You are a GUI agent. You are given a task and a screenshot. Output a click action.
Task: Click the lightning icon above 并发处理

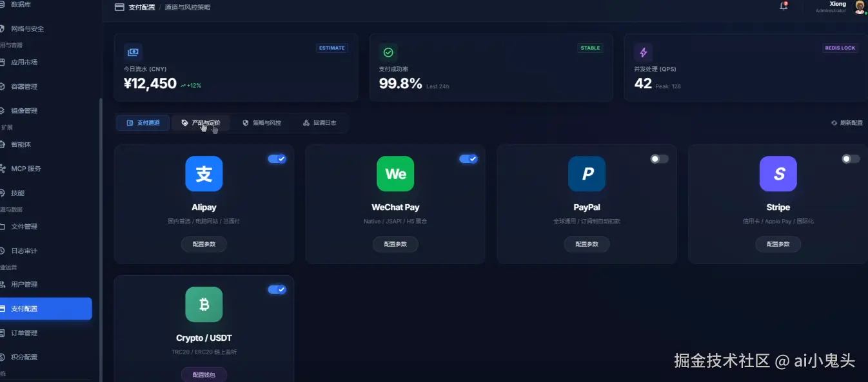point(643,52)
